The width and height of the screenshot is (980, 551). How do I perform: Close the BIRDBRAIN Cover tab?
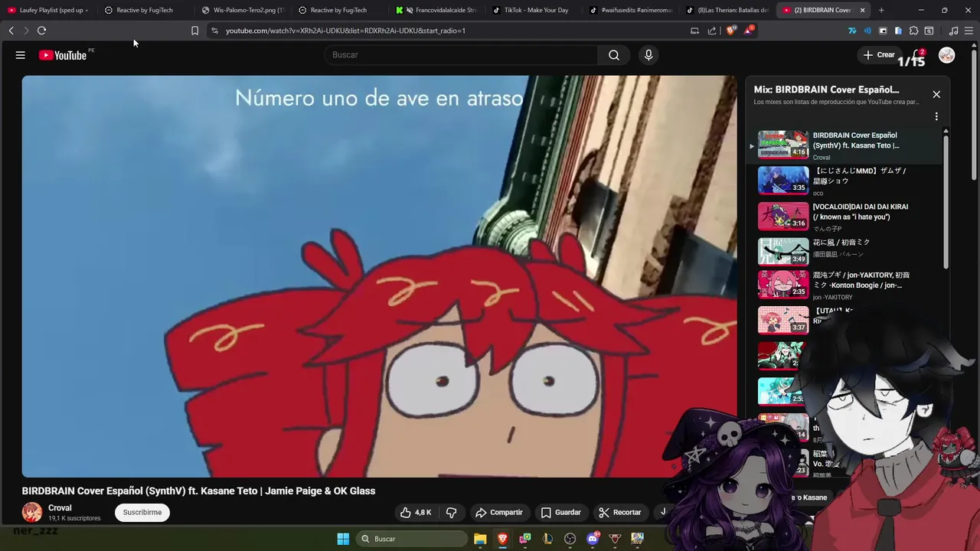click(x=863, y=10)
